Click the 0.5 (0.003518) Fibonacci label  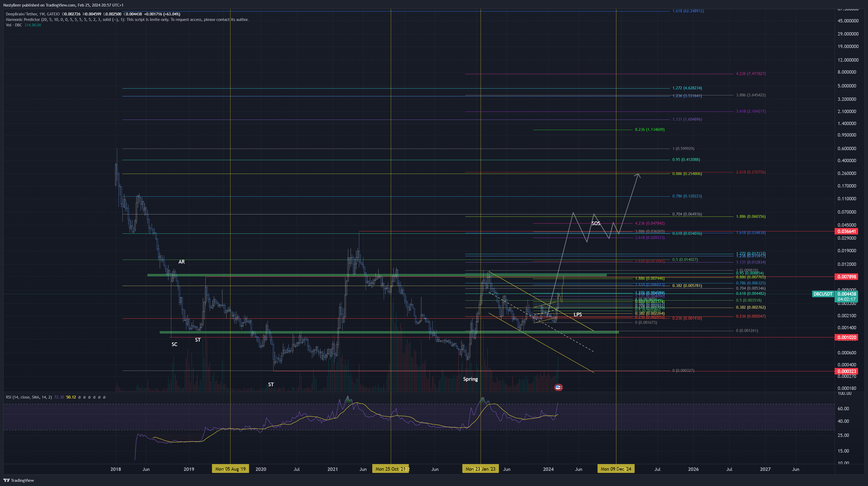click(x=748, y=301)
